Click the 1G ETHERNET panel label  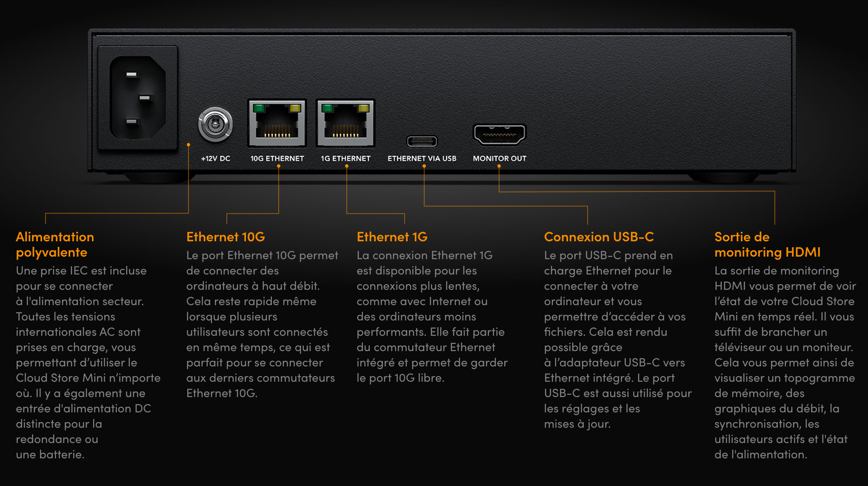(x=345, y=158)
